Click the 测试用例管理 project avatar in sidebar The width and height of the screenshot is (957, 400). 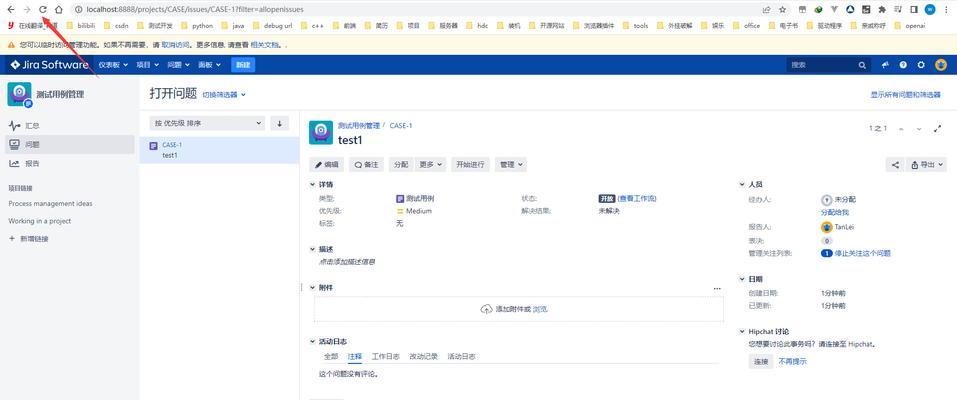pos(20,95)
